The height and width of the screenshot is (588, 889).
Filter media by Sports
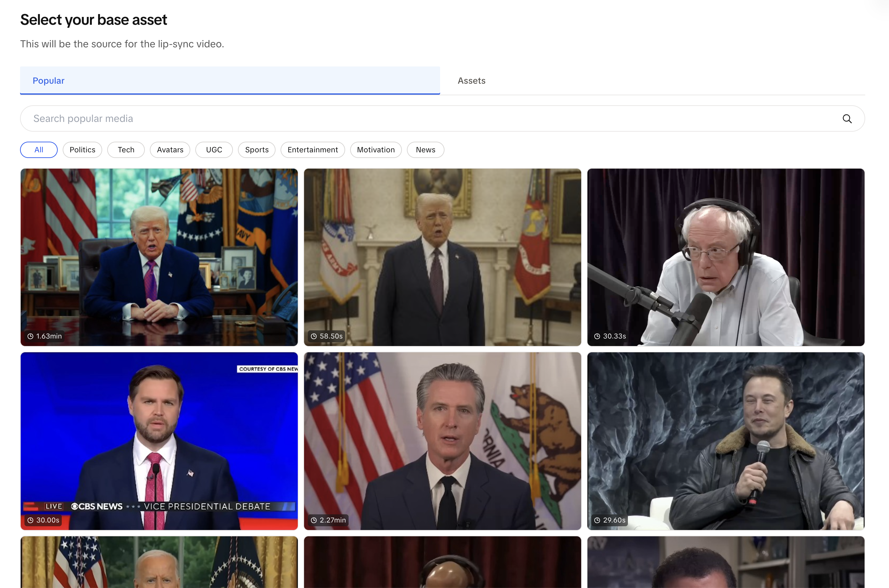[x=257, y=150]
